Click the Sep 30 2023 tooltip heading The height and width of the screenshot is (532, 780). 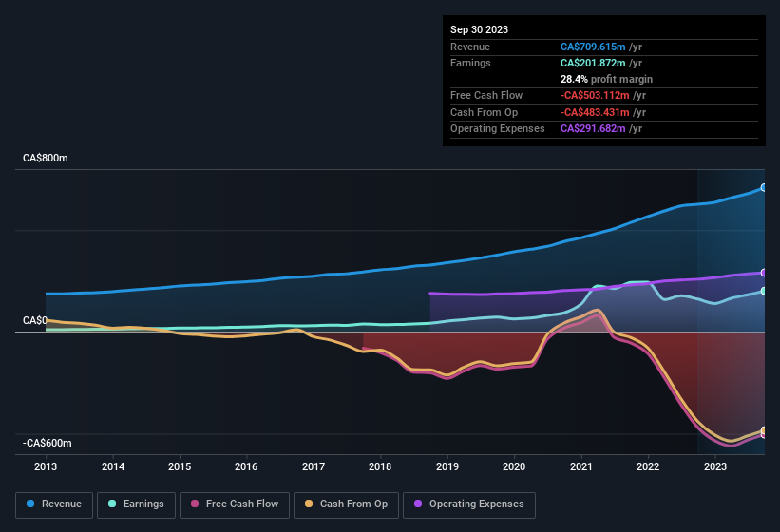click(x=479, y=29)
